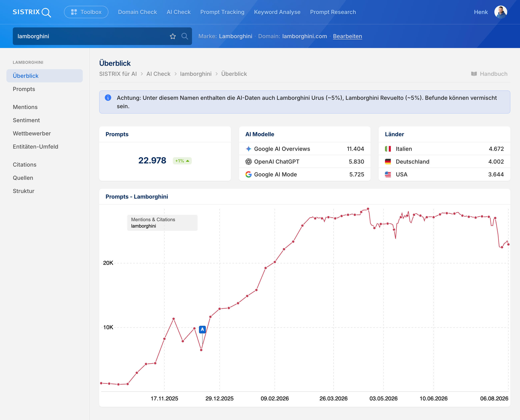Click the 17.11.2025 axis date label
Image resolution: width=520 pixels, height=420 pixels.
click(164, 398)
